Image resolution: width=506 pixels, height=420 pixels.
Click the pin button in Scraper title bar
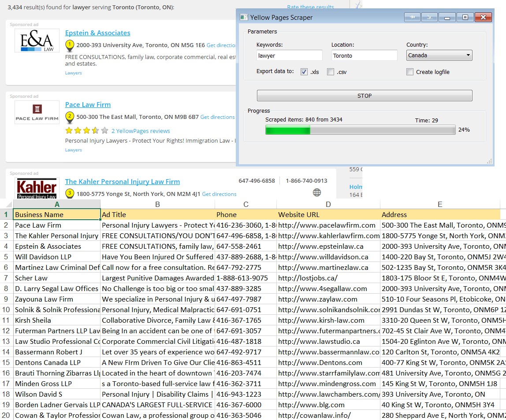click(413, 17)
